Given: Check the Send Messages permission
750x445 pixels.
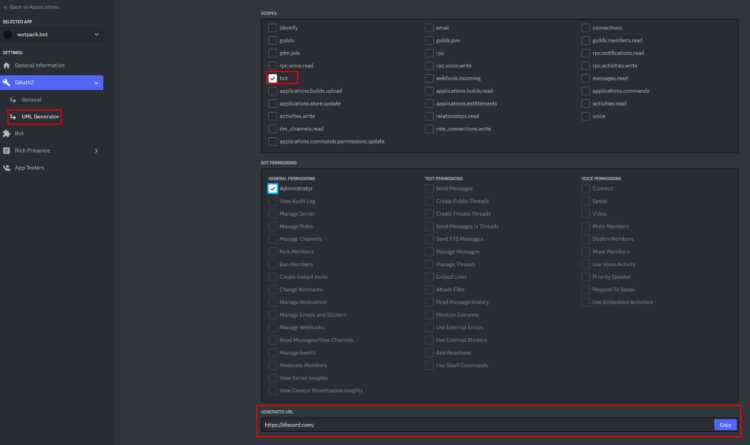Looking at the screenshot, I should pos(429,189).
